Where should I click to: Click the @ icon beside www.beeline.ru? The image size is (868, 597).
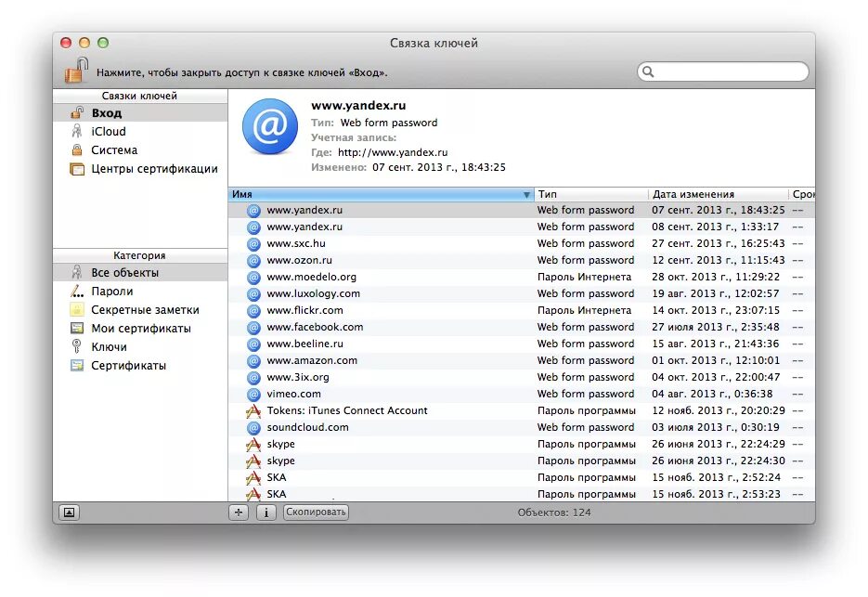[253, 344]
